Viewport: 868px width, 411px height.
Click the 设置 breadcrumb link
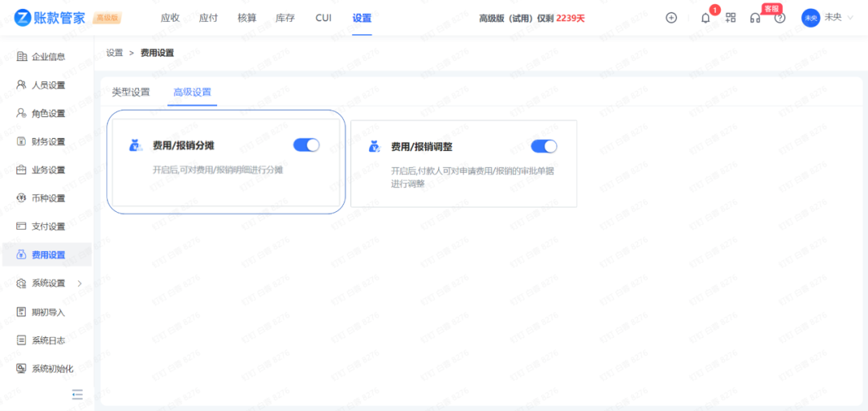click(115, 53)
